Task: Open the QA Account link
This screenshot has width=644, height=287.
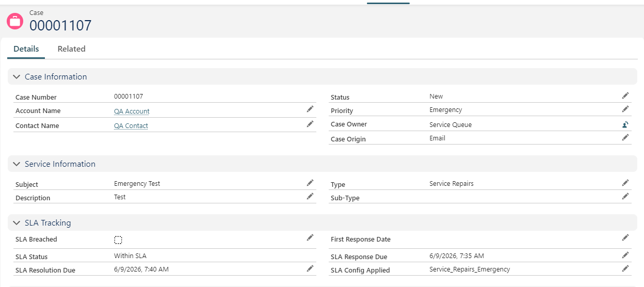Action: click(x=132, y=111)
